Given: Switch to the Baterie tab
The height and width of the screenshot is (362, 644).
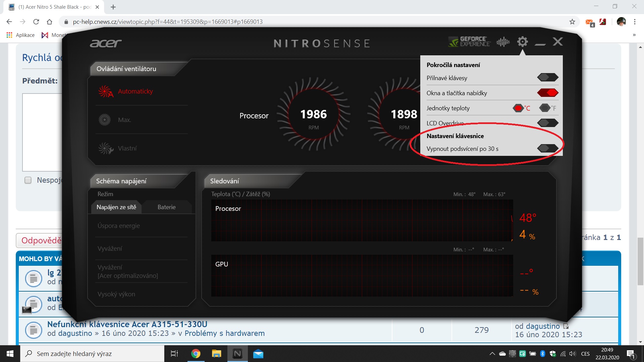Looking at the screenshot, I should click(166, 207).
